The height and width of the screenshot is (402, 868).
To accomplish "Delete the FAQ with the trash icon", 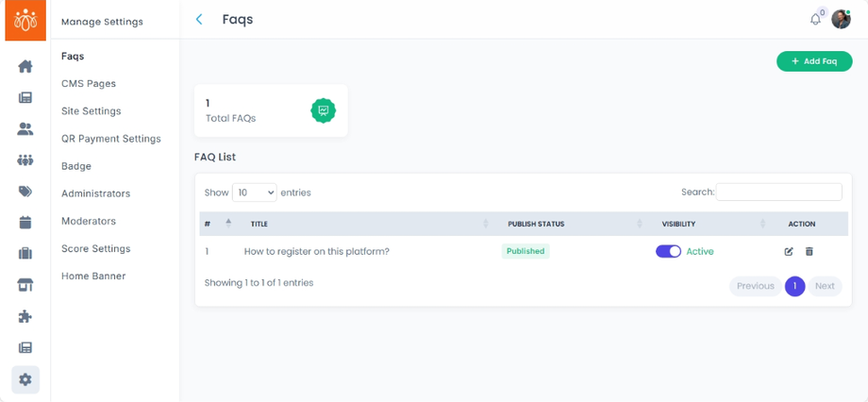I will (810, 252).
